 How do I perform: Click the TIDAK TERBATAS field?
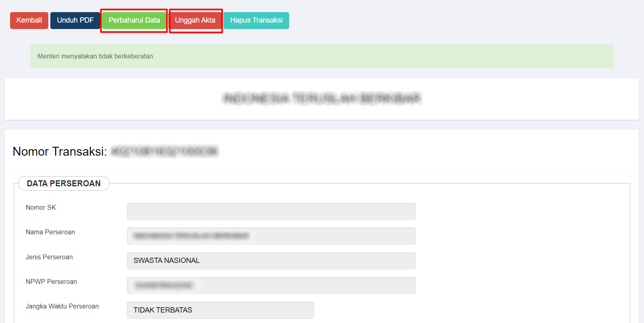220,310
